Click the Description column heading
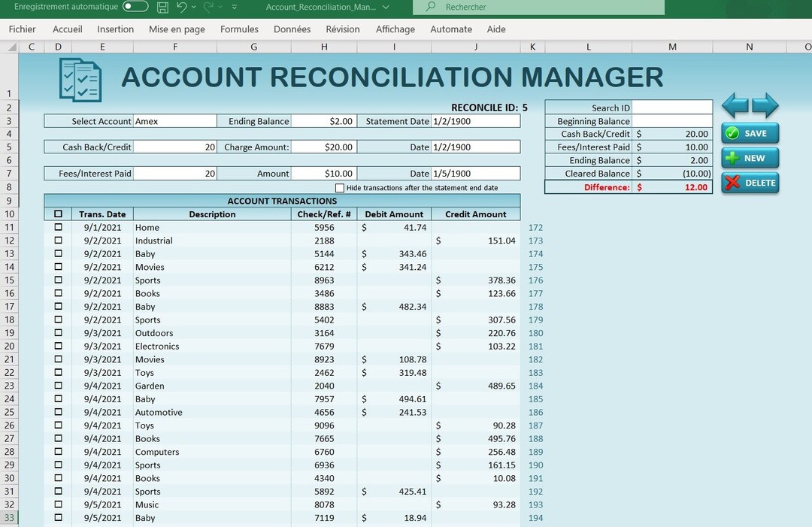The height and width of the screenshot is (527, 812). (212, 214)
